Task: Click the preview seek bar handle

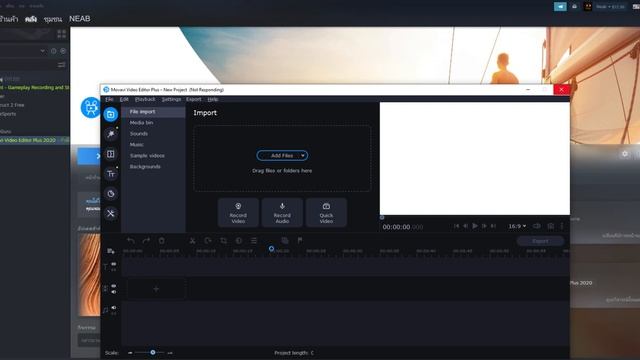Action: pyautogui.click(x=382, y=217)
